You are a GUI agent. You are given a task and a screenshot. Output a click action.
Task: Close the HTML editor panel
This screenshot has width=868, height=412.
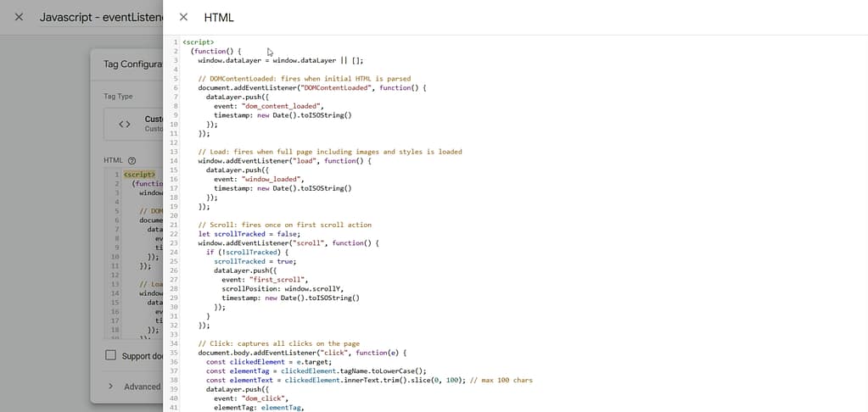click(183, 17)
